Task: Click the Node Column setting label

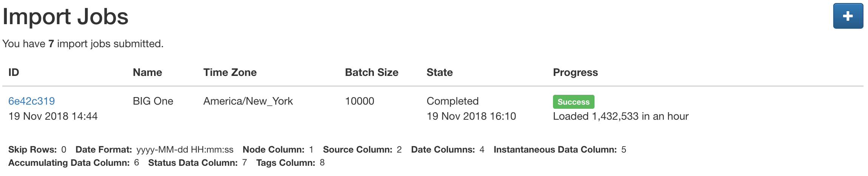Action: pos(273,150)
